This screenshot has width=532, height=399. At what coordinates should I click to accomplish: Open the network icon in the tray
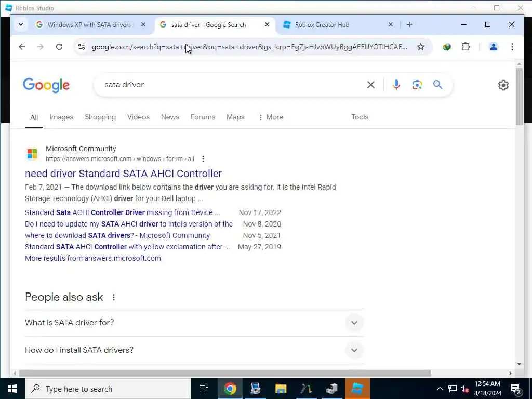[453, 389]
